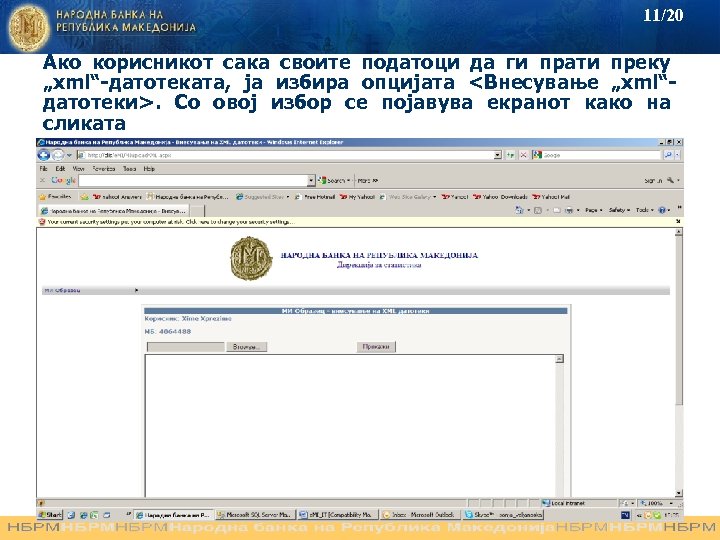Open the address bar history dropdown
The image size is (720, 540).
click(498, 155)
